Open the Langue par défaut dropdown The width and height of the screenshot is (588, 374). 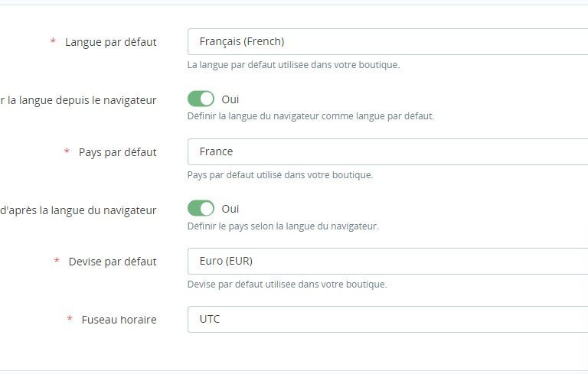pyautogui.click(x=387, y=42)
